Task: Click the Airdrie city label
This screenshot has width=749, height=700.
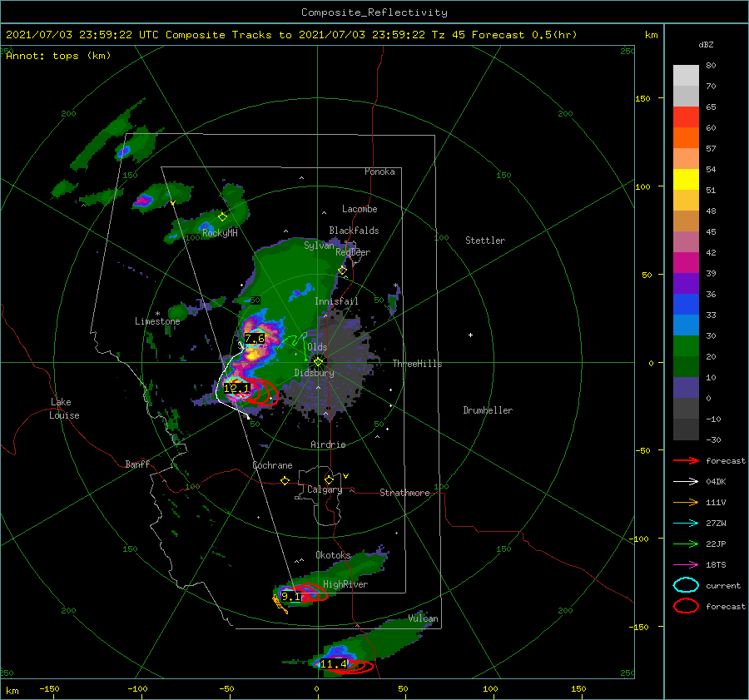Action: coord(328,444)
